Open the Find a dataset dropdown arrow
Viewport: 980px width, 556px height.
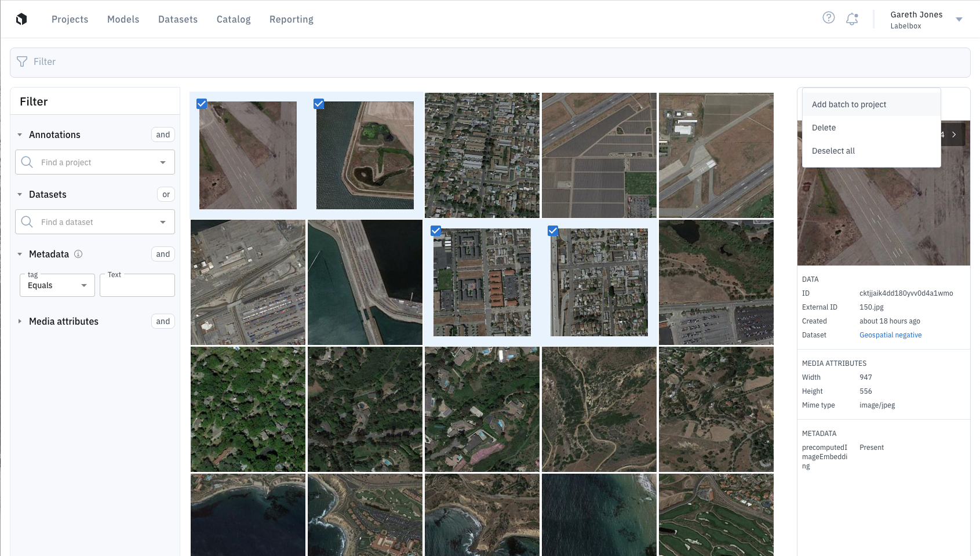[163, 222]
